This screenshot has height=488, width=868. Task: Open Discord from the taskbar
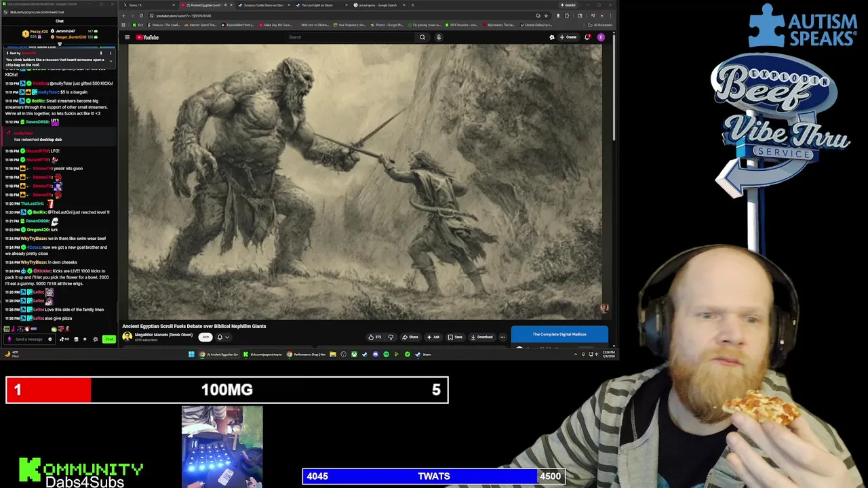[375, 354]
